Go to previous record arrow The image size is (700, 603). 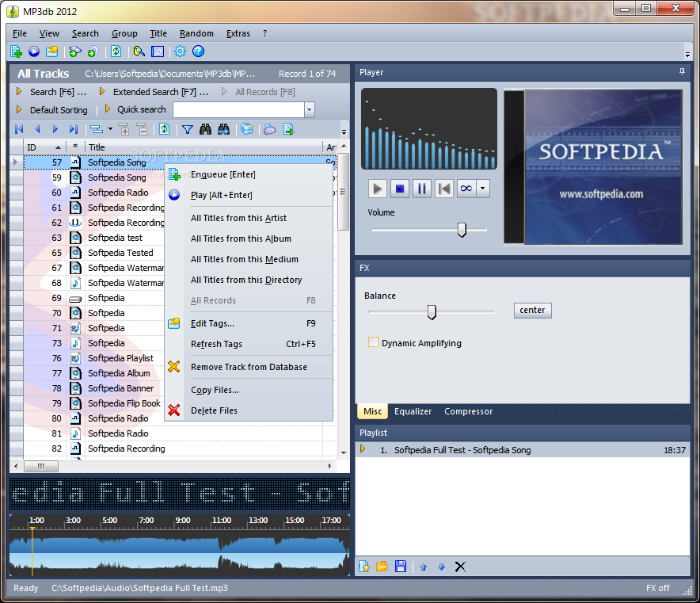point(37,129)
